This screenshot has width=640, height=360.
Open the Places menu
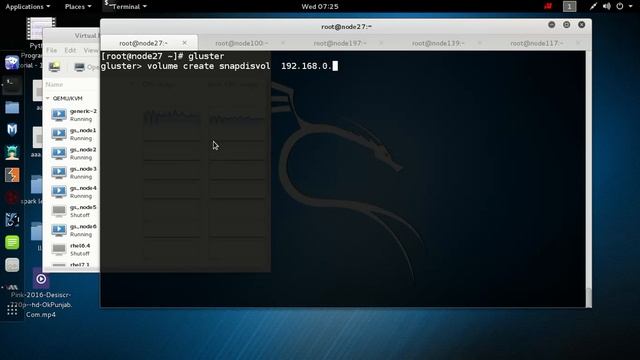[78, 7]
